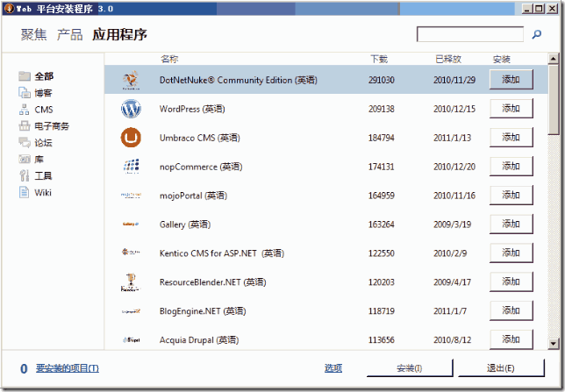Click the blog icon beside 博客
The height and width of the screenshot is (392, 565).
tap(25, 93)
